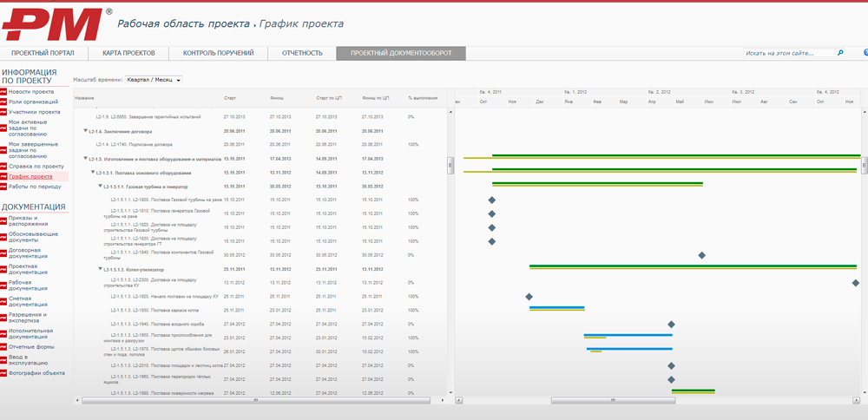Click the row L2-1970 Поставка щитов обшивки
Screen dimensions: 868x420
(260, 351)
